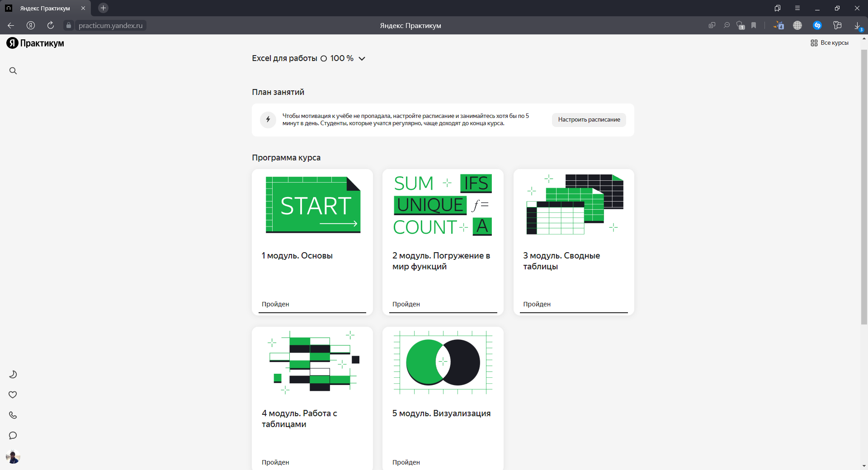Open 2 модуль. Погружение в мир функций

tap(443, 242)
